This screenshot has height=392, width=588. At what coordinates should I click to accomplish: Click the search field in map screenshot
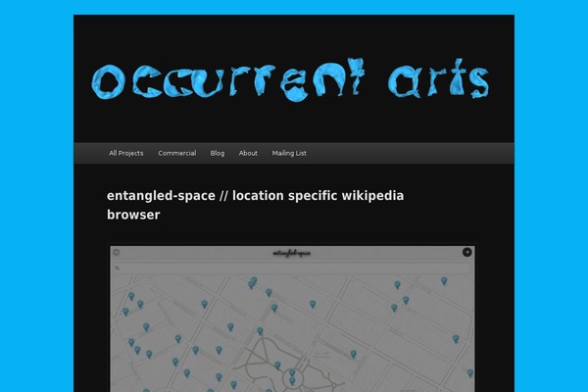(292, 268)
